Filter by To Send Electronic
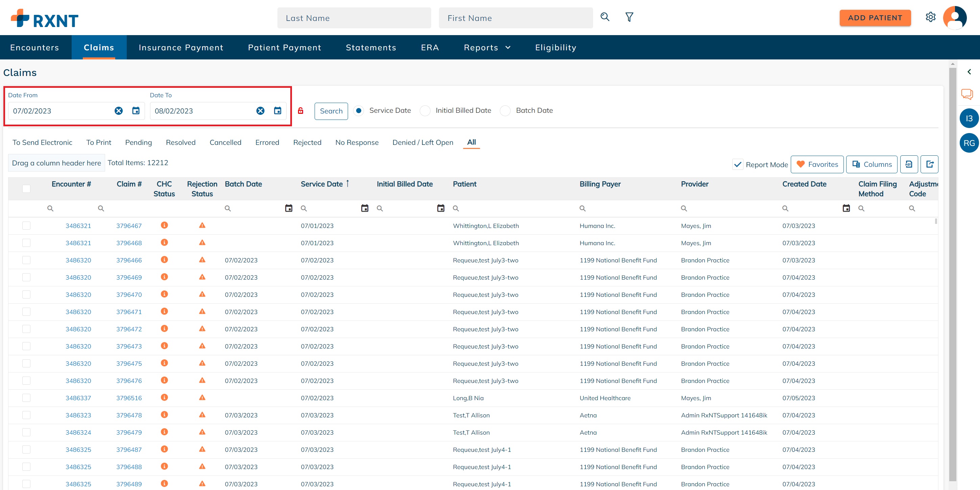Viewport: 980px width, 490px height. [x=42, y=142]
